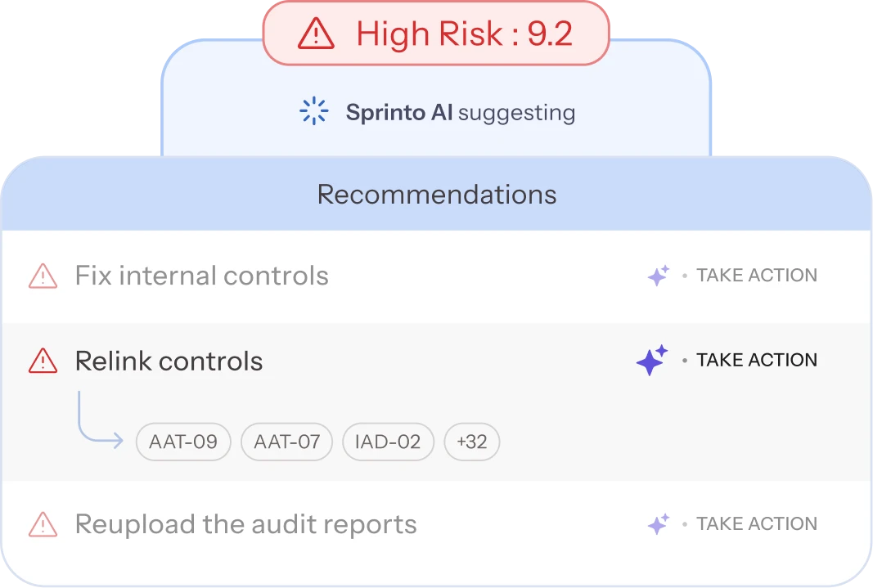Open TAKE ACTION on Reupload the audit reports
873x588 pixels.
(x=757, y=524)
